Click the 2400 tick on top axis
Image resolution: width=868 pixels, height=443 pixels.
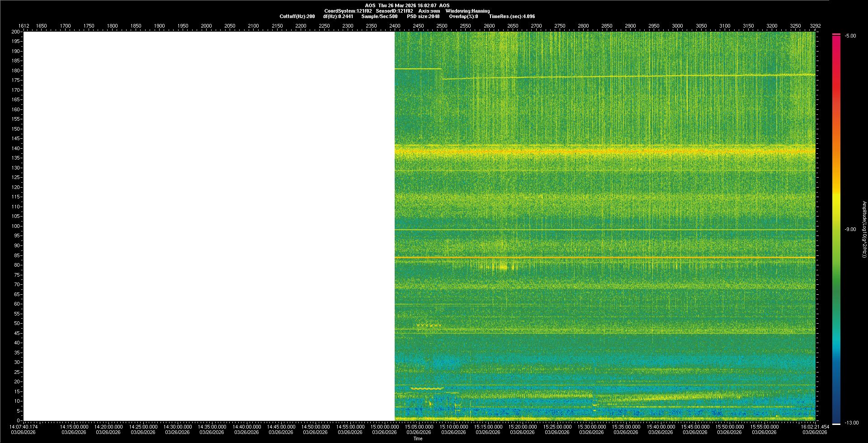(x=395, y=26)
